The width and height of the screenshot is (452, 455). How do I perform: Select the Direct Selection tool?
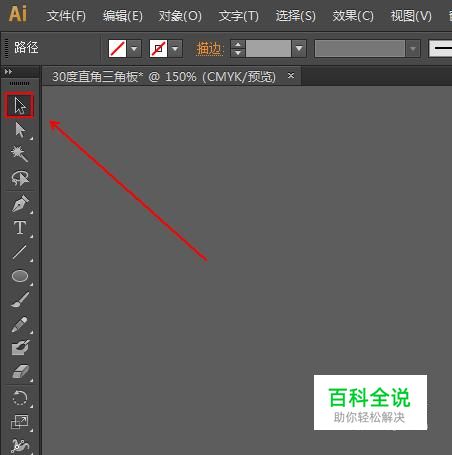[x=20, y=130]
